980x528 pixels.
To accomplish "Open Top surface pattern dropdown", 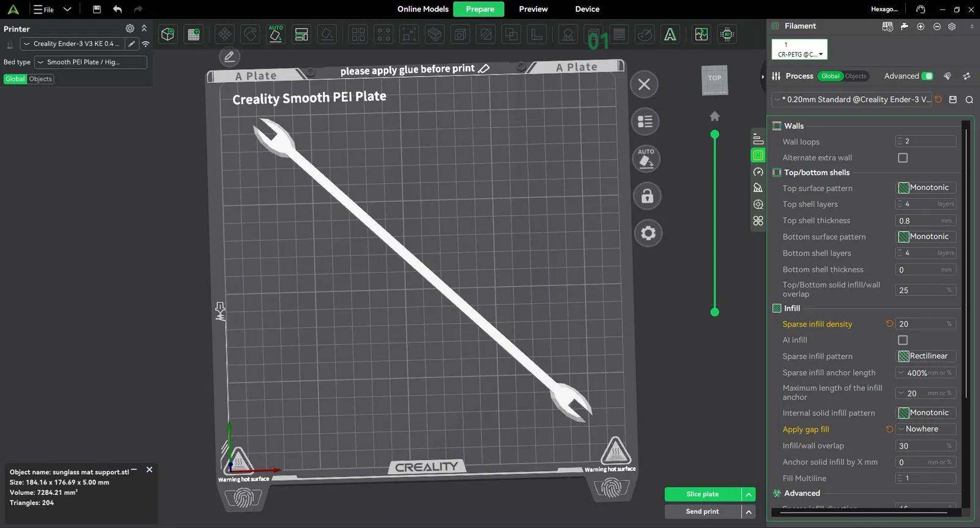I will [x=926, y=187].
